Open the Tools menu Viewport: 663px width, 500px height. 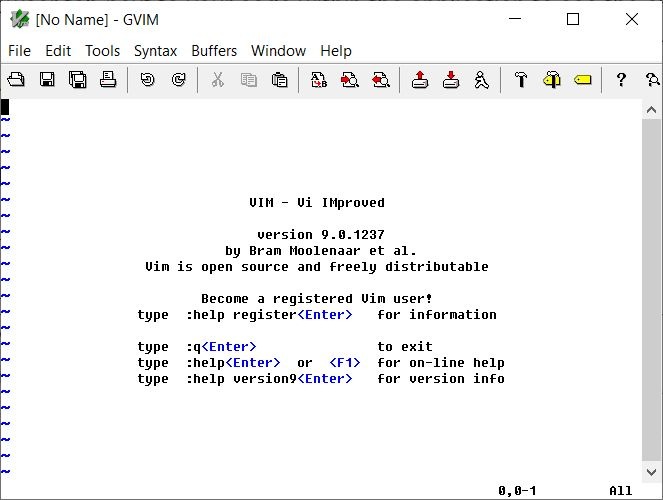coord(103,51)
